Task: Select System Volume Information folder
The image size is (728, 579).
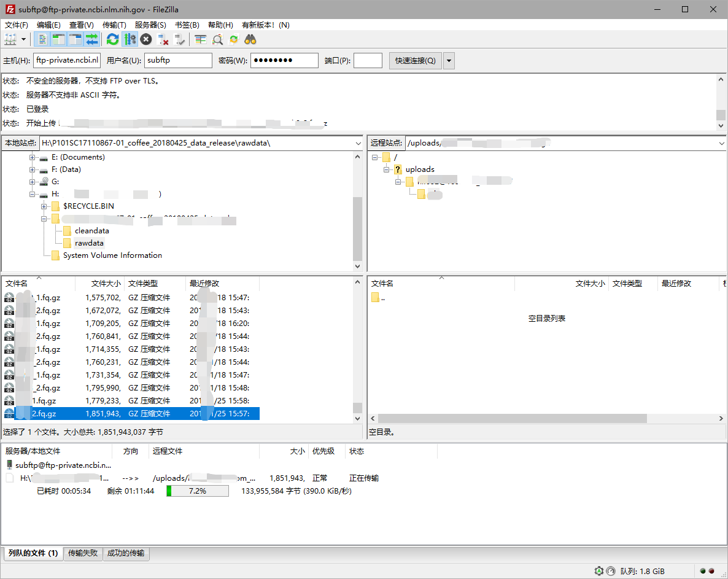Action: (x=112, y=255)
